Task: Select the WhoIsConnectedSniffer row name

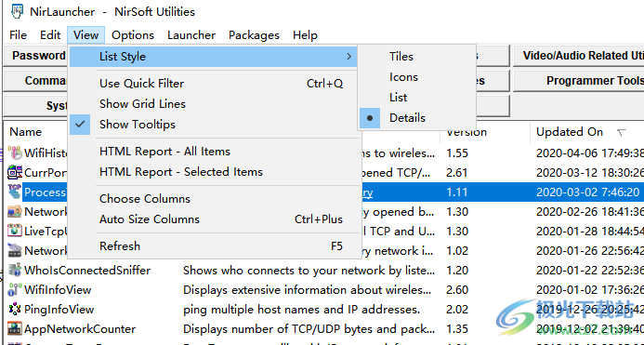Action: (87, 271)
